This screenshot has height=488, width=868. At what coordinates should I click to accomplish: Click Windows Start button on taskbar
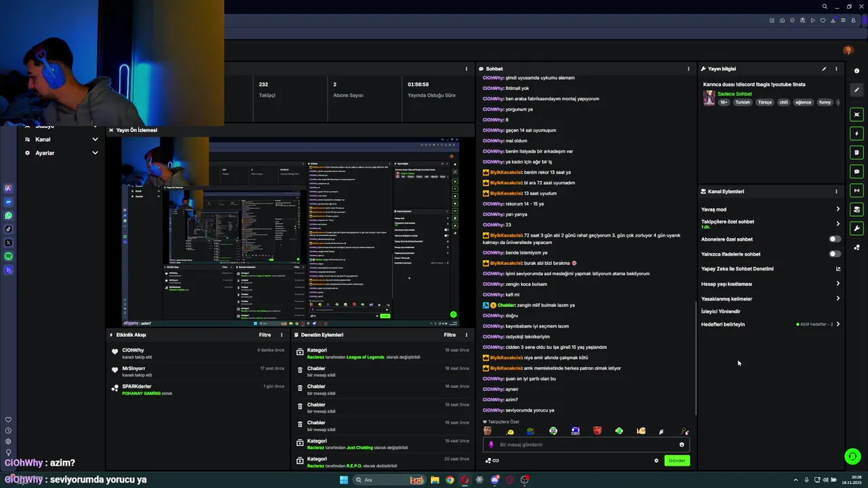pos(344,480)
